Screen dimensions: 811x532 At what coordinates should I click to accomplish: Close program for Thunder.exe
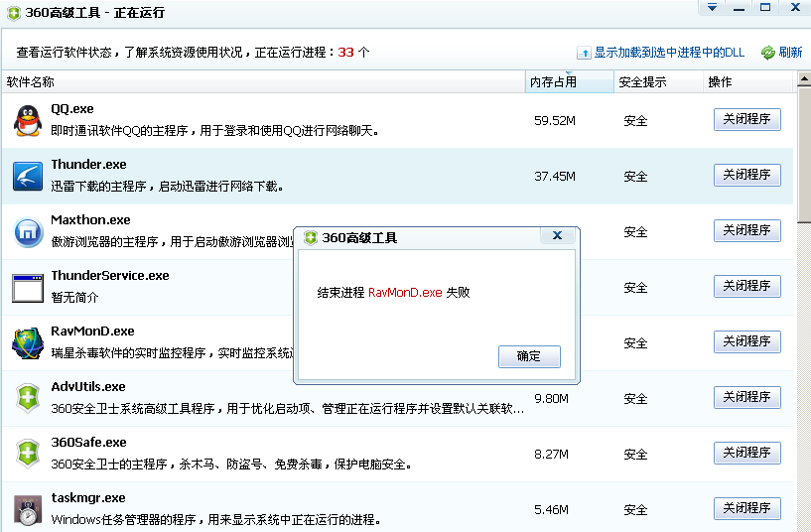coord(746,175)
